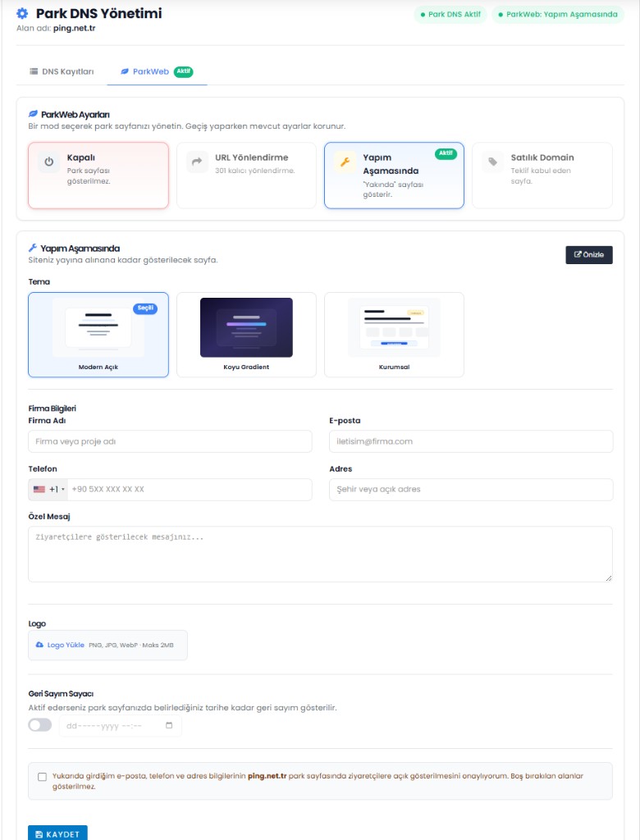Click the wrench icon on Yapım Aşamasında card

(345, 162)
